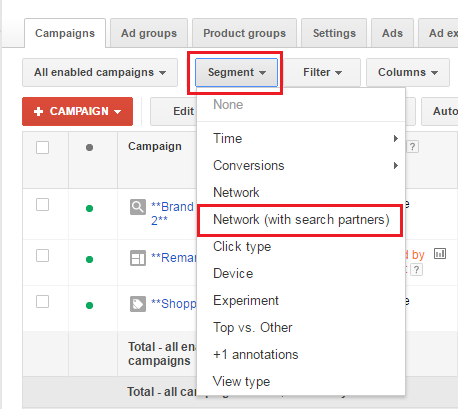
Task: Select Network (with search partners) option
Action: [301, 220]
